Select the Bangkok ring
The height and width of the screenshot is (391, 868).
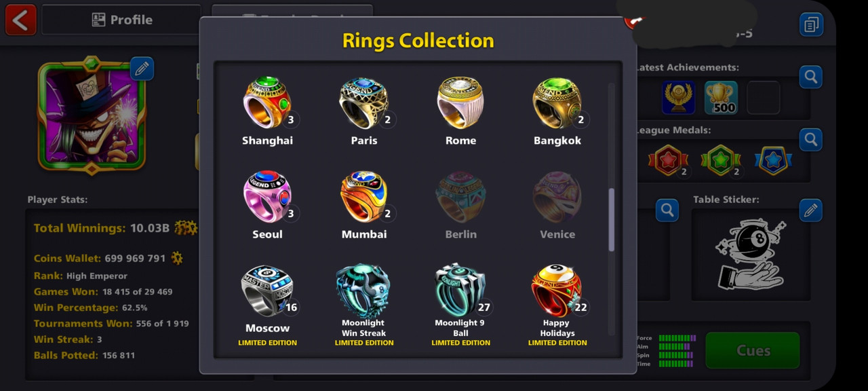point(557,103)
